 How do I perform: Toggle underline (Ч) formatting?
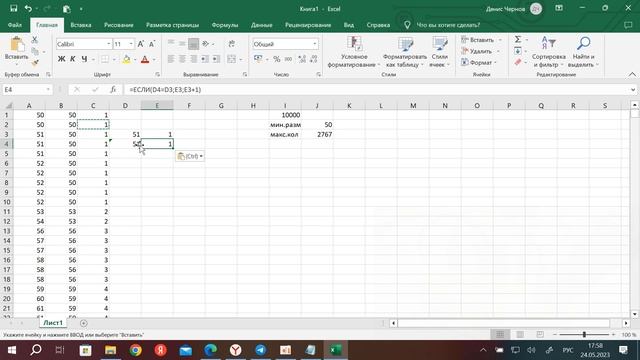click(x=84, y=59)
